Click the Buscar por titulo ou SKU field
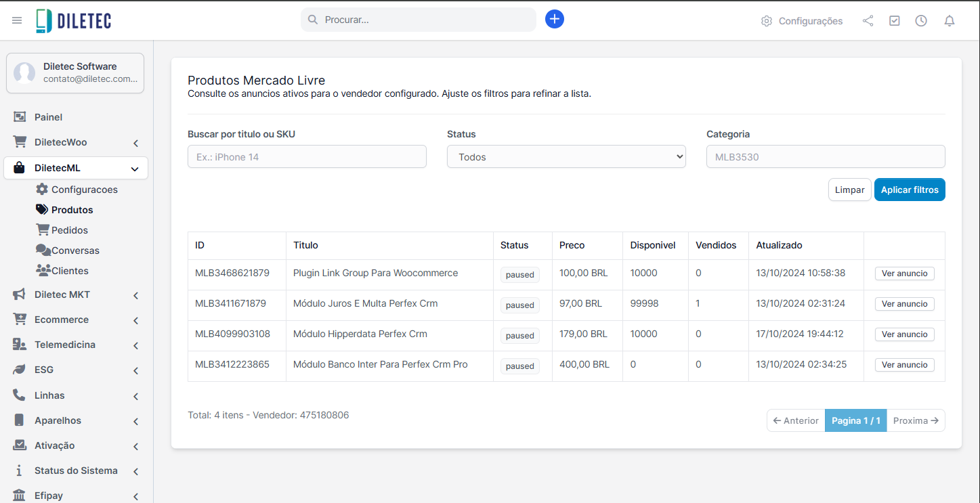The image size is (980, 503). [x=307, y=156]
